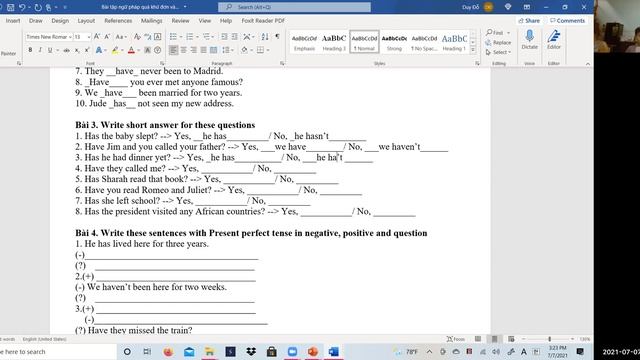Viewport: 640px width, 360px height.
Task: Click borders icon
Action: (x=260, y=50)
